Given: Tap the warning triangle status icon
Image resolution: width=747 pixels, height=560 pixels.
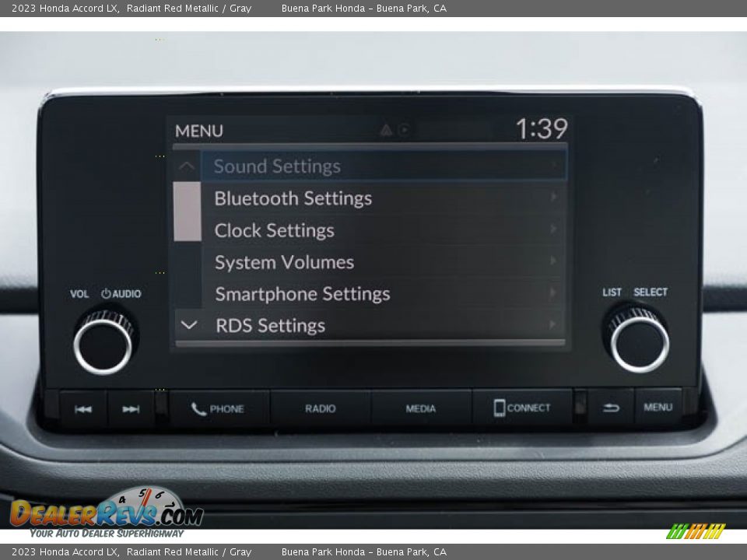Looking at the screenshot, I should [386, 130].
